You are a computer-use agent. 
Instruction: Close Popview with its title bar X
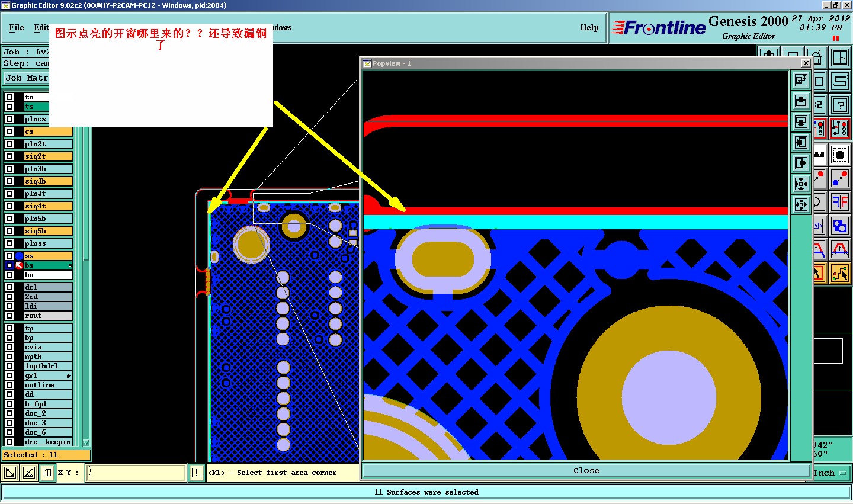click(806, 63)
